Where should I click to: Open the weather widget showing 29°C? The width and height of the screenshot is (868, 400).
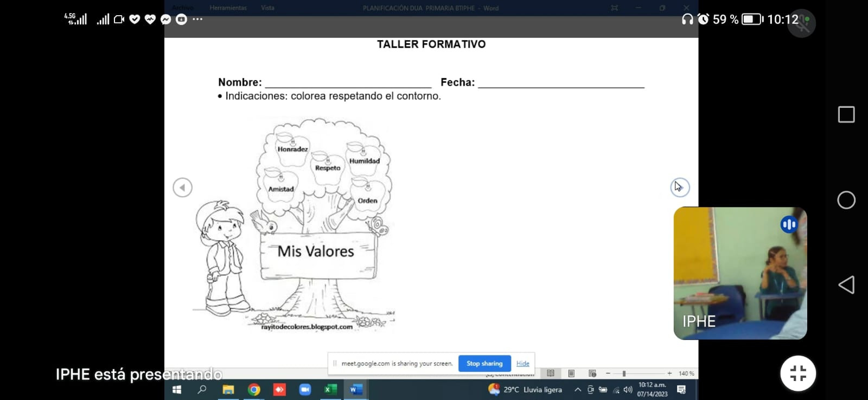coord(525,390)
